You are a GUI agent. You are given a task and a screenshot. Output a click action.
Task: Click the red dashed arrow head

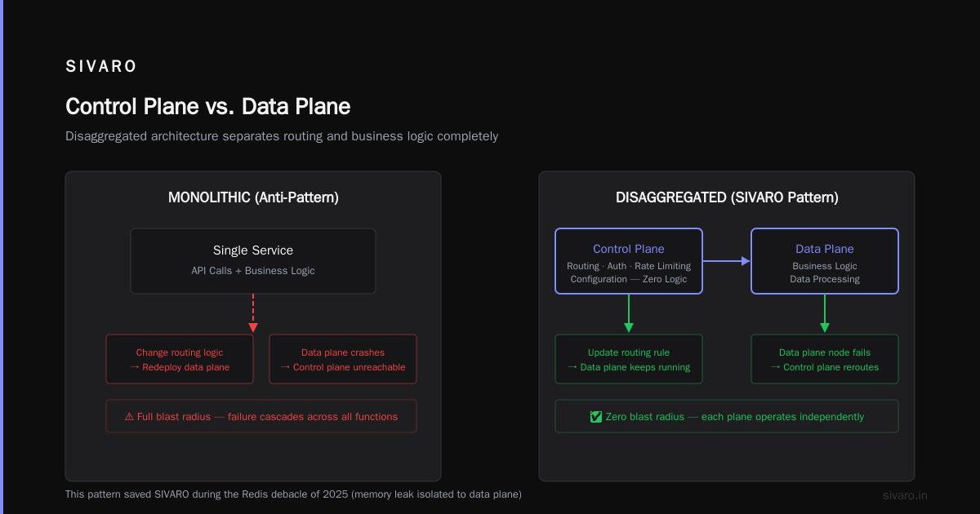253,327
